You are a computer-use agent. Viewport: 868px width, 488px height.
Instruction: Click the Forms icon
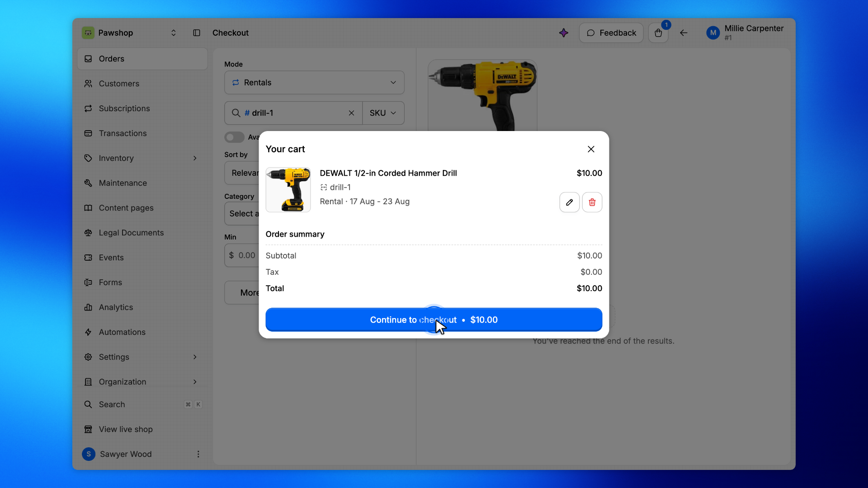pos(88,282)
